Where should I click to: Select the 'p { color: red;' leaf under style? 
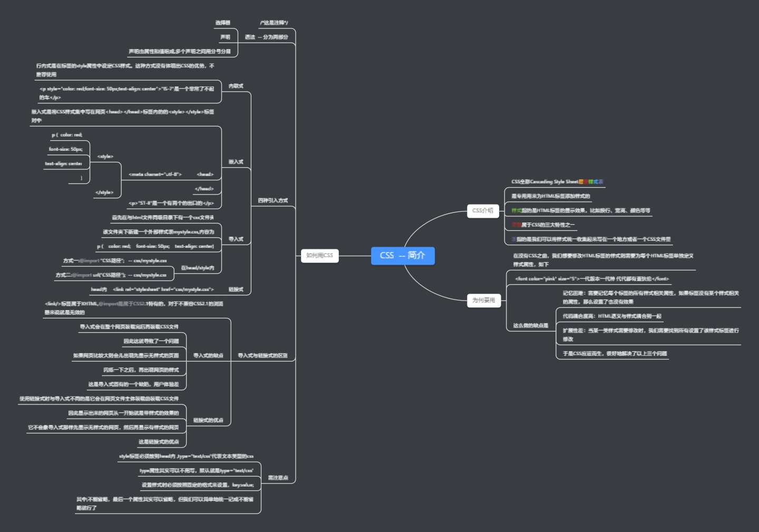[x=67, y=135]
